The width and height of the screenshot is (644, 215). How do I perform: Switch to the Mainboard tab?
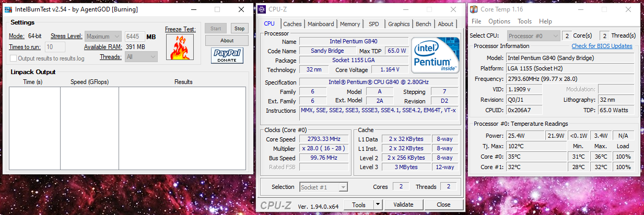click(321, 24)
